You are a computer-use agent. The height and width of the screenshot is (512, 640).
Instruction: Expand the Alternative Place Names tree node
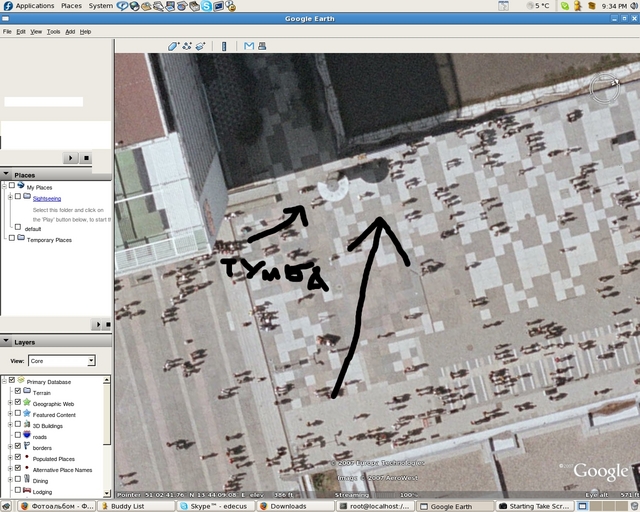(x=10, y=469)
